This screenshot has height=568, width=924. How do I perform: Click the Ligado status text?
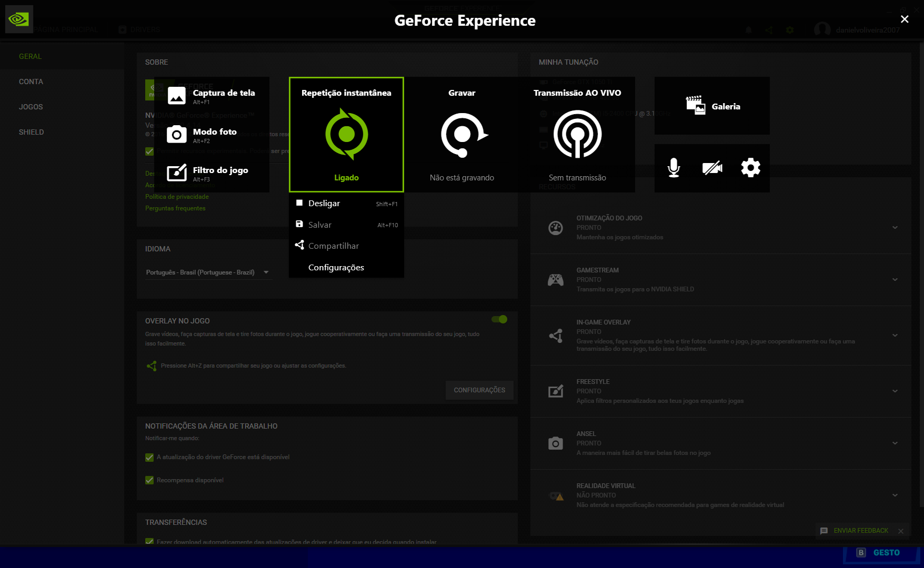click(346, 178)
